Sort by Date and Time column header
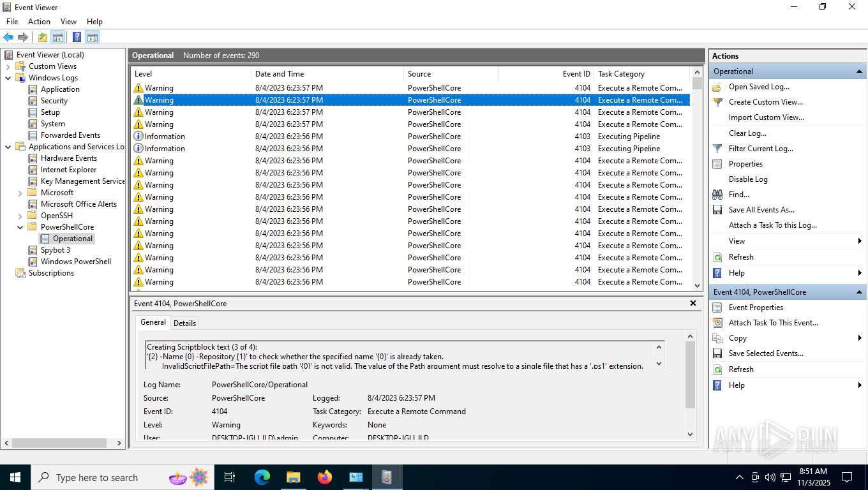868x490 pixels. tap(327, 74)
